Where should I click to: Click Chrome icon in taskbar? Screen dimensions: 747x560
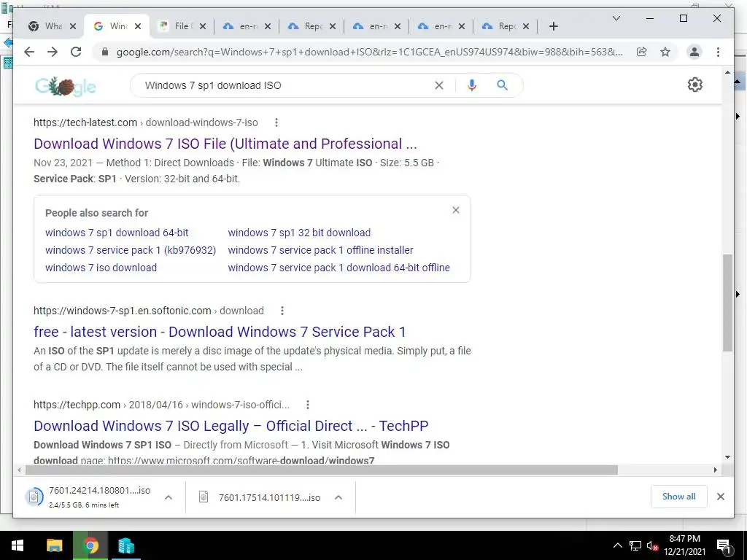tap(90, 545)
